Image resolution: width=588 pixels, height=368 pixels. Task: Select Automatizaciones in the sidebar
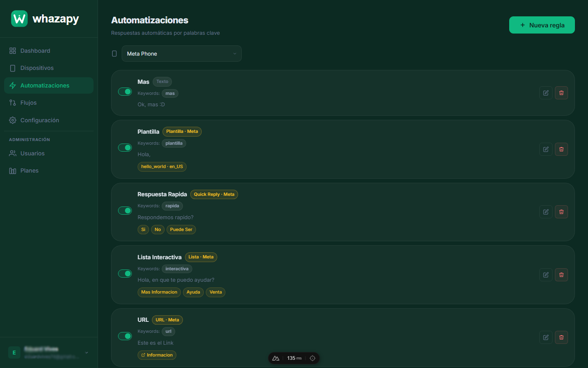(49, 85)
